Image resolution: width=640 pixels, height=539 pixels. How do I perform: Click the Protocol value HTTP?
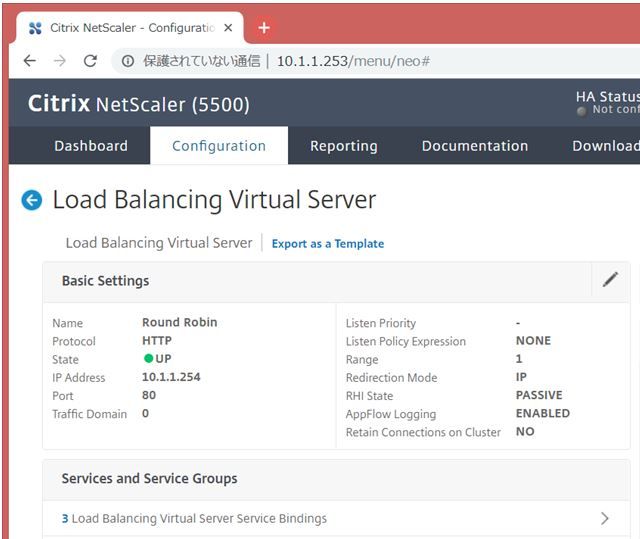point(157,340)
